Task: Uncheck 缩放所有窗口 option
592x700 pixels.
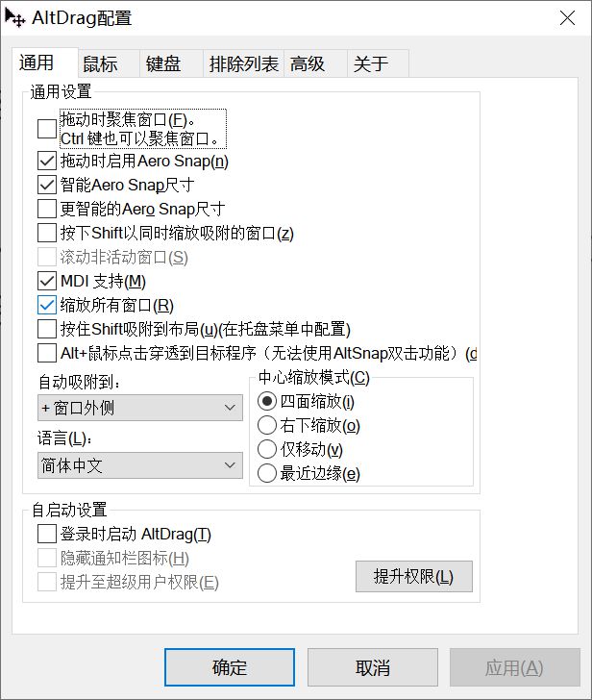Action: tap(47, 305)
